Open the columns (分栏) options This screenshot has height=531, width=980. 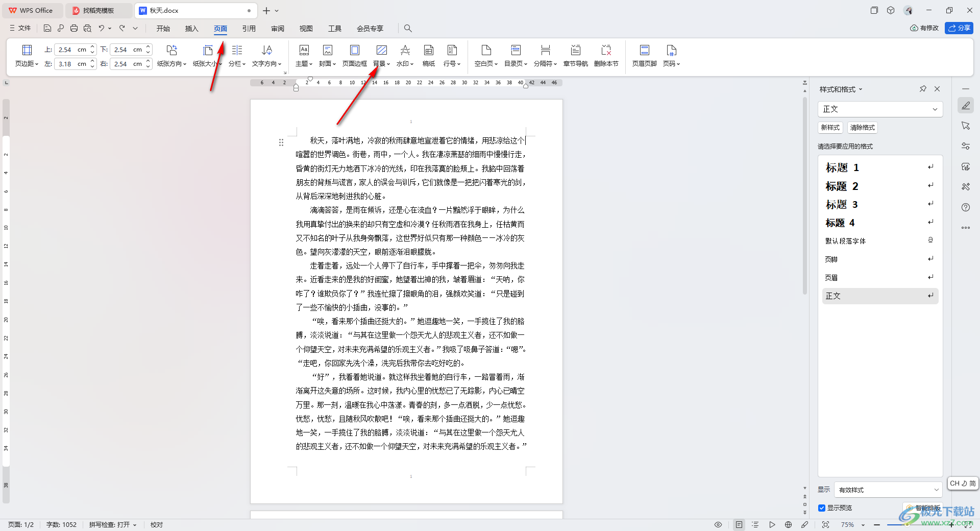click(237, 56)
